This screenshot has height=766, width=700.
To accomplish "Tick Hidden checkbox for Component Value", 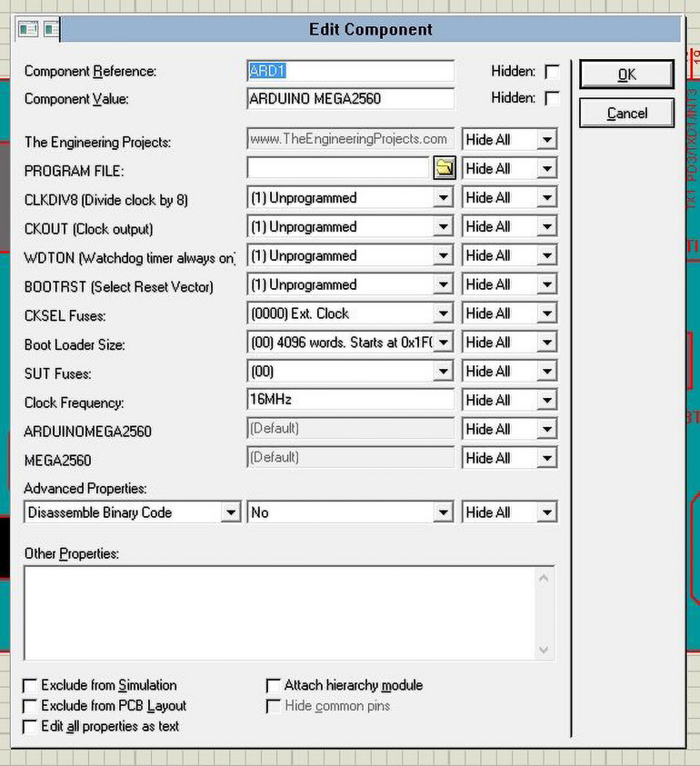I will pyautogui.click(x=551, y=98).
